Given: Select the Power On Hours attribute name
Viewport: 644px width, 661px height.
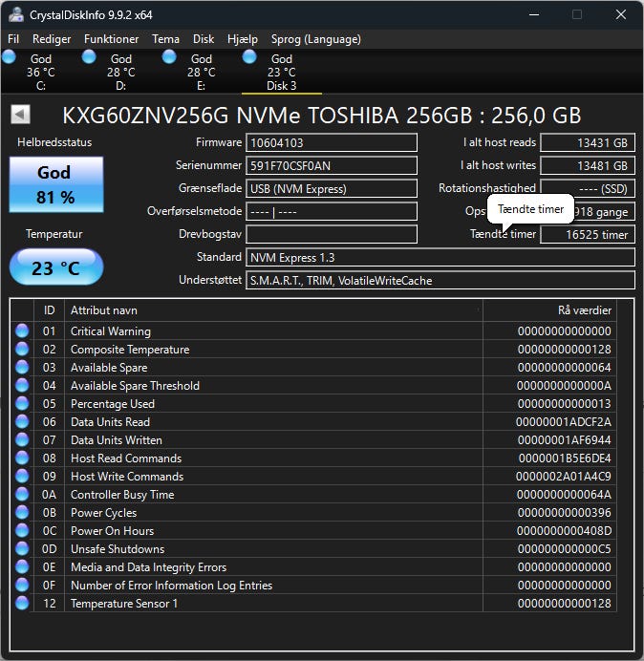Looking at the screenshot, I should pyautogui.click(x=112, y=531).
